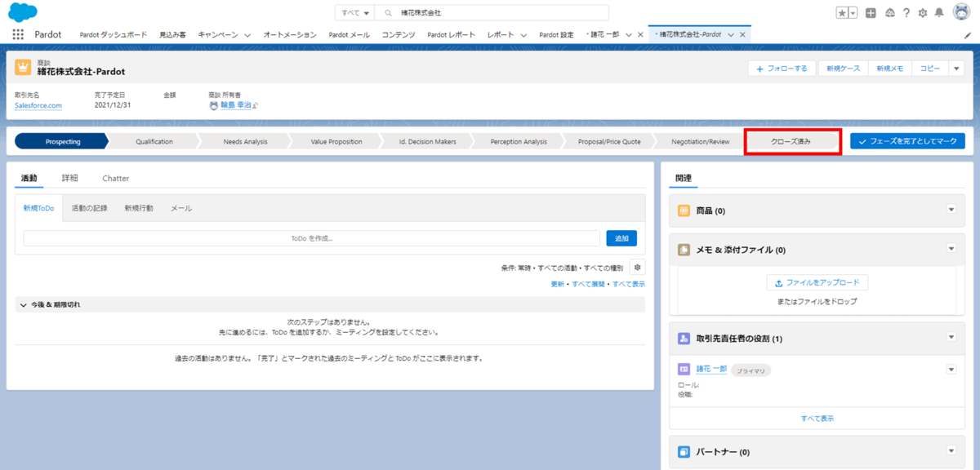Screen dimensions: 980x470
Task: Open the Pardot メール tab
Action: (349, 35)
